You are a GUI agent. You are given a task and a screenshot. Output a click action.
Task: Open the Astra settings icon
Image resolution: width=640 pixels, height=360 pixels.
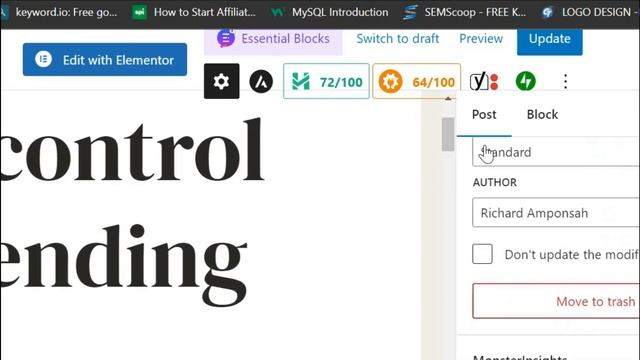261,82
